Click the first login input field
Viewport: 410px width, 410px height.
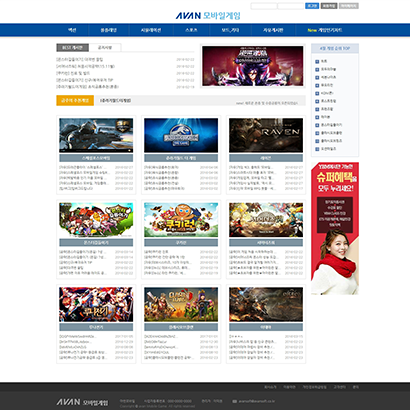pos(264,6)
